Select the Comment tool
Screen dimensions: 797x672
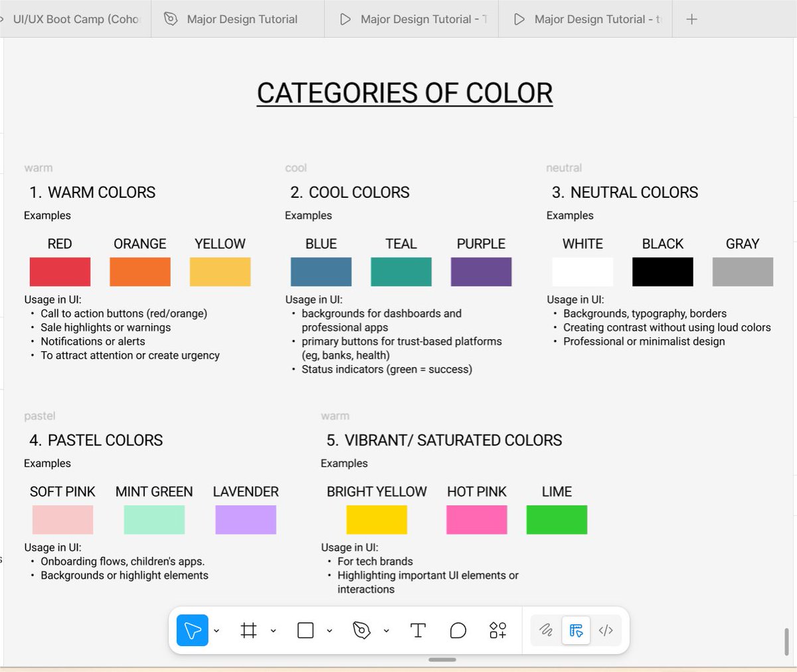coord(458,630)
